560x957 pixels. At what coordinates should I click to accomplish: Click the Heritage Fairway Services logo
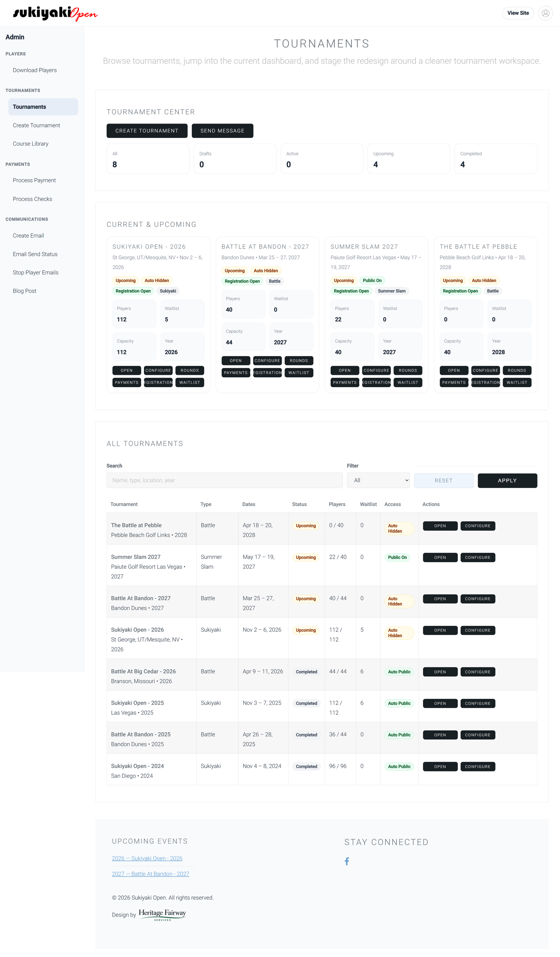tap(162, 914)
